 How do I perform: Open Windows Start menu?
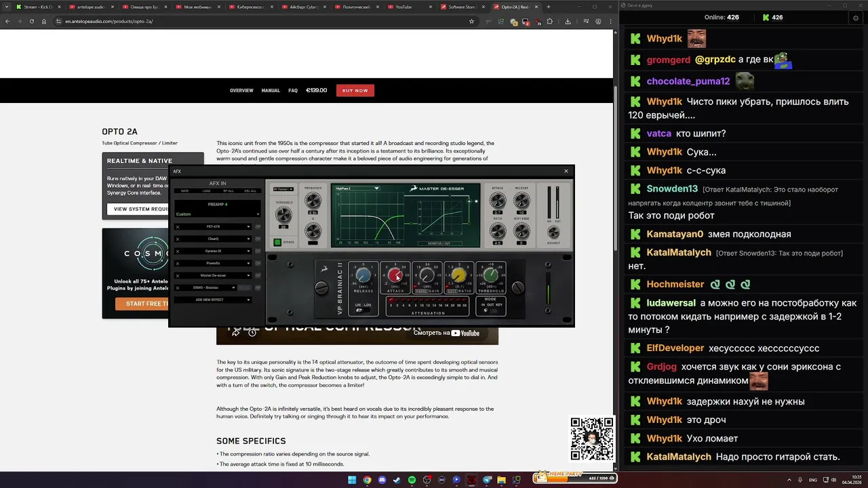[x=352, y=480]
